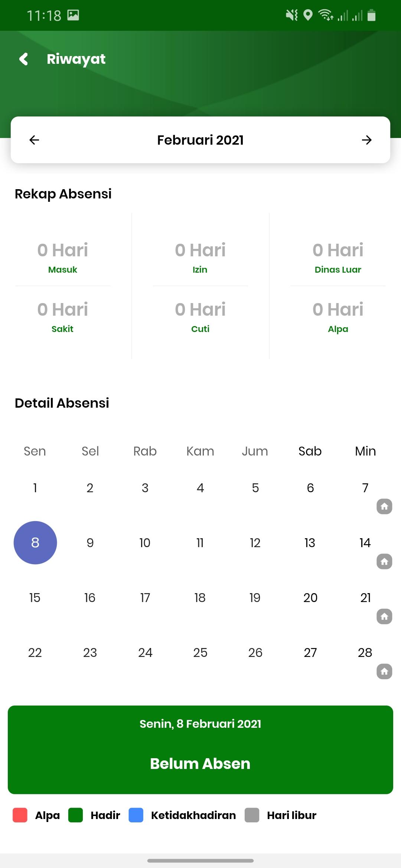
Task: Tap the holiday home icon under date 7
Action: [384, 506]
